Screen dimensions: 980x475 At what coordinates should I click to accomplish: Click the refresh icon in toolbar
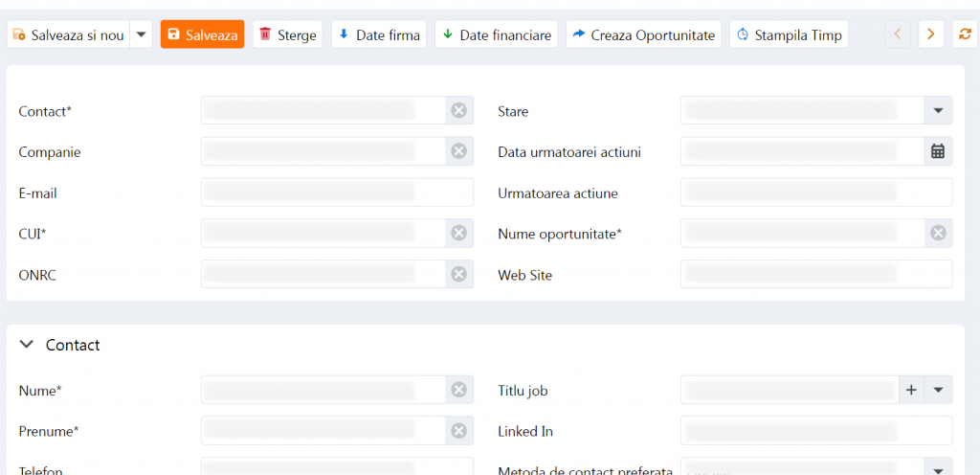[965, 34]
